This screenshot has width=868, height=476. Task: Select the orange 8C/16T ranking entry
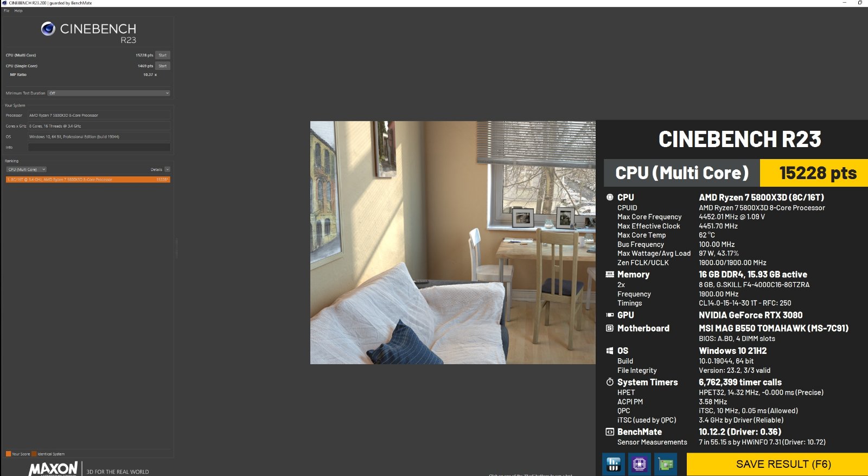88,180
